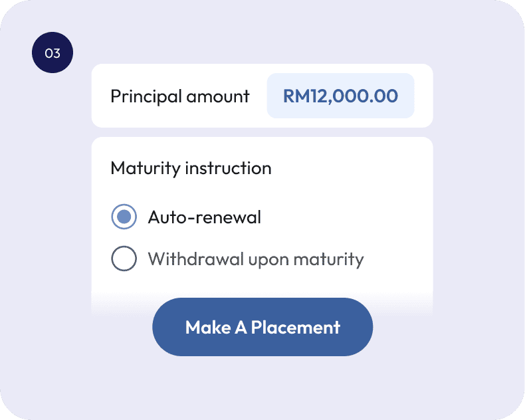Viewport: 525px width, 420px height.
Task: Click the Principal amount label
Action: (179, 96)
